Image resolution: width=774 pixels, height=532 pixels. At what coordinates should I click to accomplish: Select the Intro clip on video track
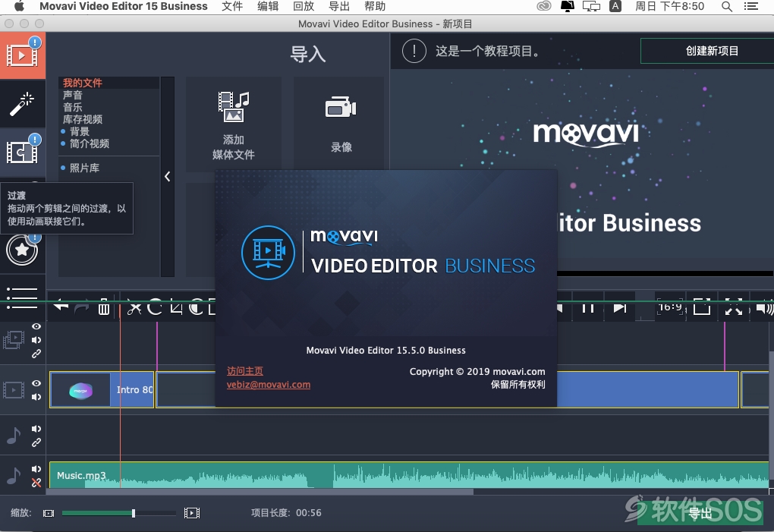pos(102,390)
